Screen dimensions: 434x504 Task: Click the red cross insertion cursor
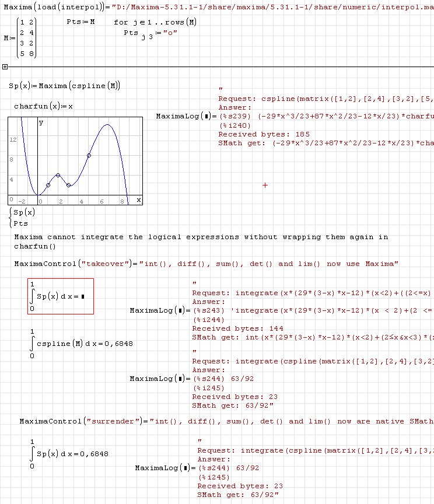point(265,185)
